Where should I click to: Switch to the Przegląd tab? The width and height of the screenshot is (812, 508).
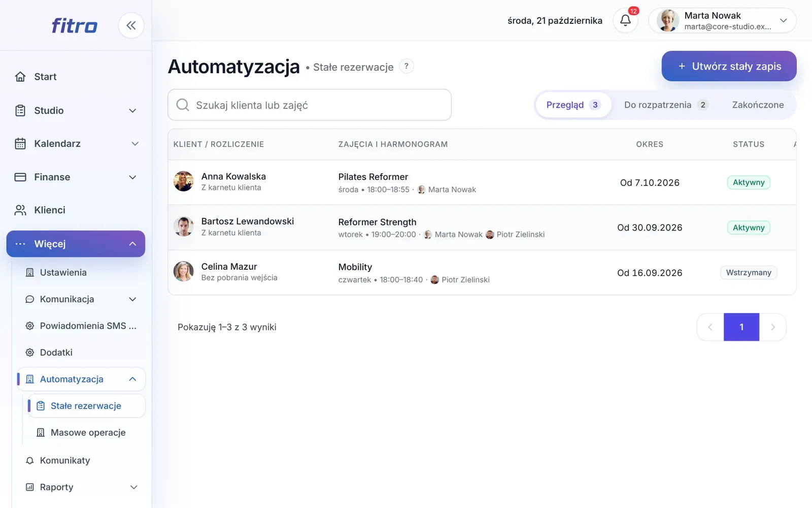(x=573, y=105)
